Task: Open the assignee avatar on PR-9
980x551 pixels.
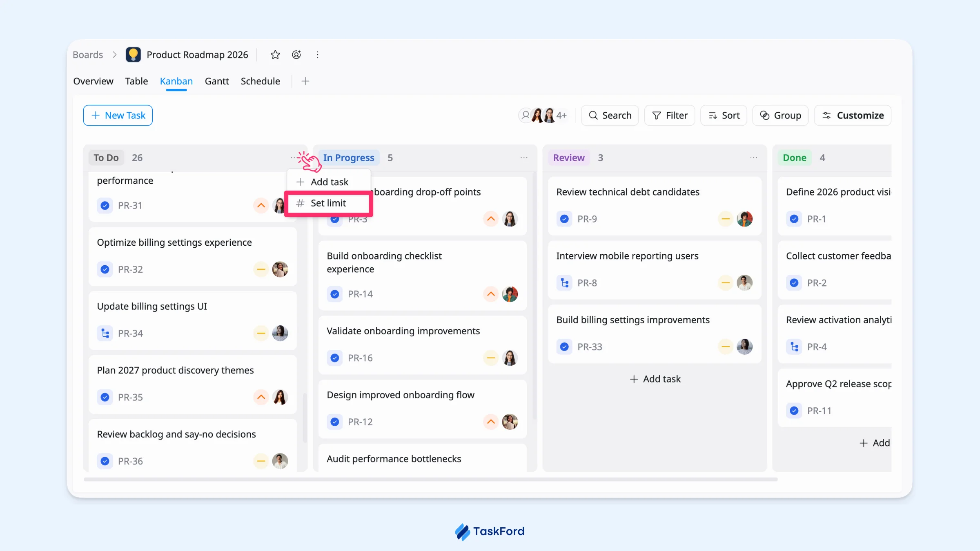Action: pyautogui.click(x=745, y=219)
